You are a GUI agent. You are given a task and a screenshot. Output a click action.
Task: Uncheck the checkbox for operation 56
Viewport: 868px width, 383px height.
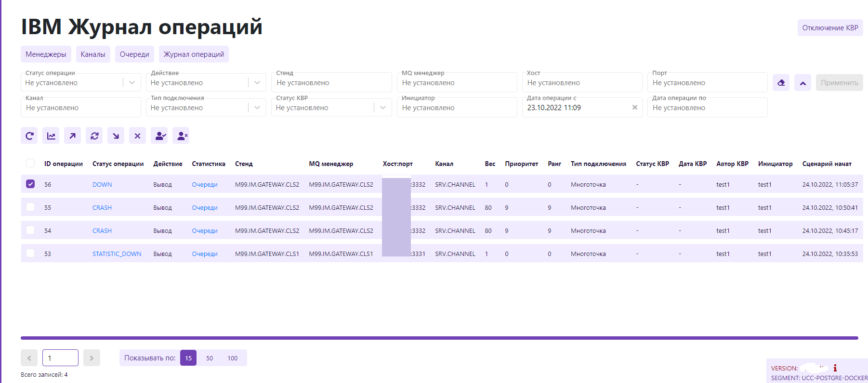pyautogui.click(x=30, y=184)
